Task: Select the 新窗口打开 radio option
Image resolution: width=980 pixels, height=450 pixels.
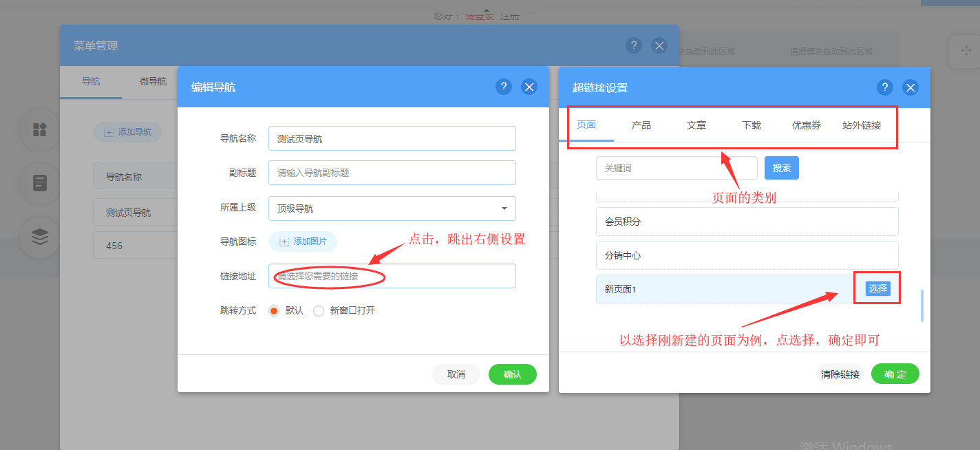Action: [319, 311]
